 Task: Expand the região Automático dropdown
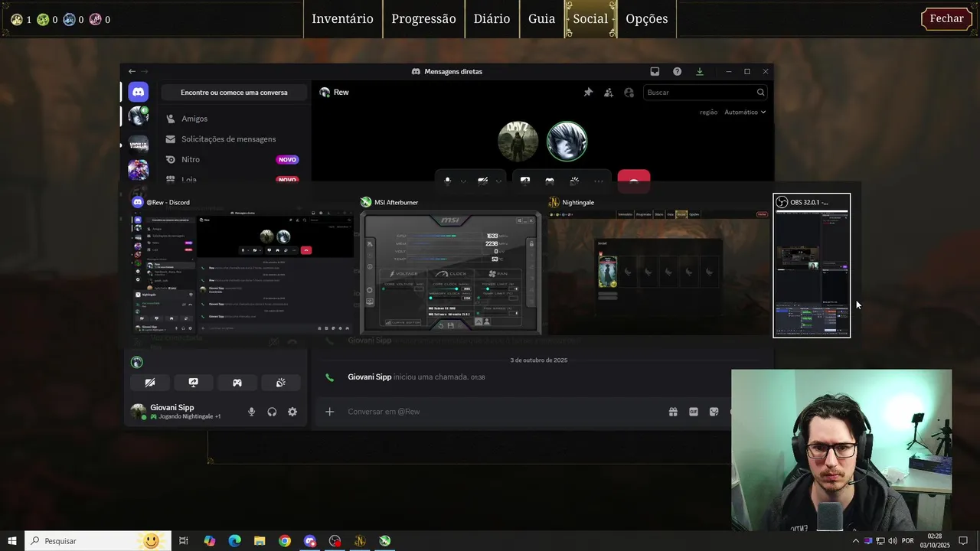point(745,112)
